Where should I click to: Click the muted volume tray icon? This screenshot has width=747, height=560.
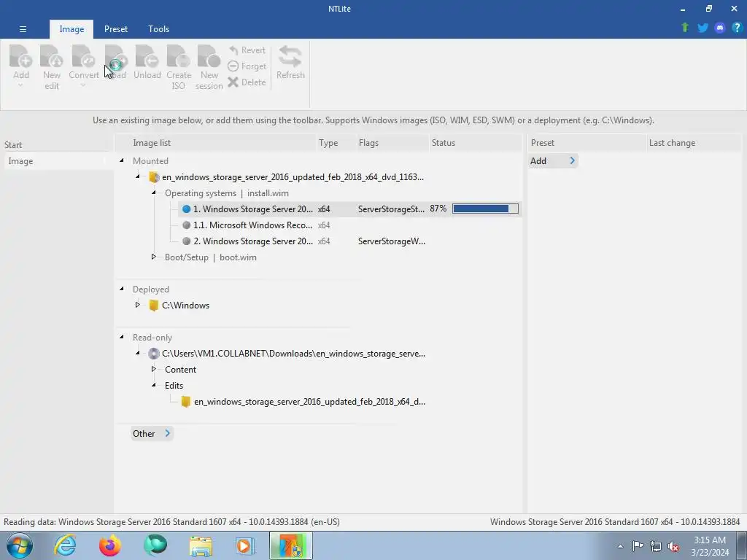coord(673,546)
